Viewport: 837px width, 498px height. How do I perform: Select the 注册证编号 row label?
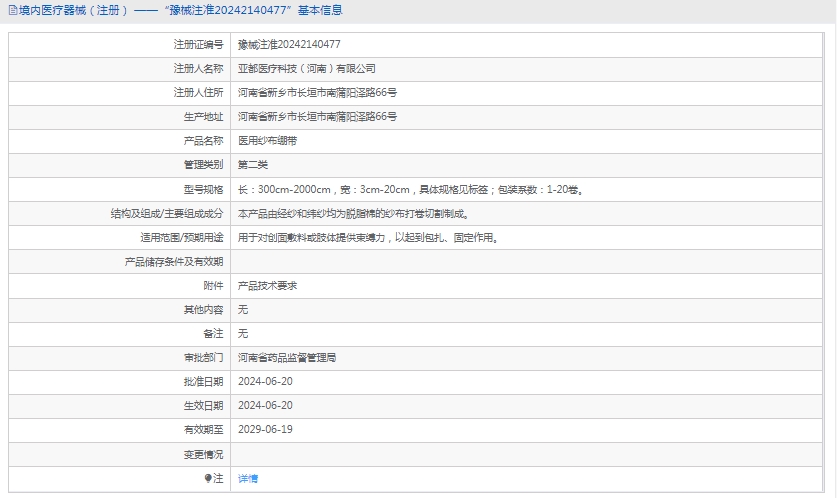pyautogui.click(x=198, y=45)
